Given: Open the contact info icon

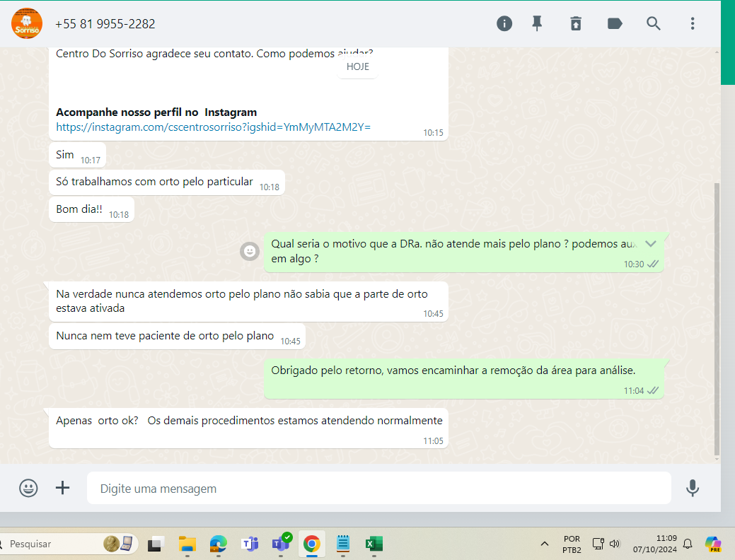Looking at the screenshot, I should pos(504,23).
